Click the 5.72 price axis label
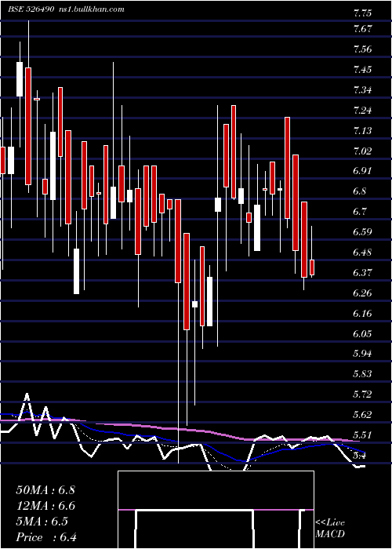 click(x=362, y=394)
